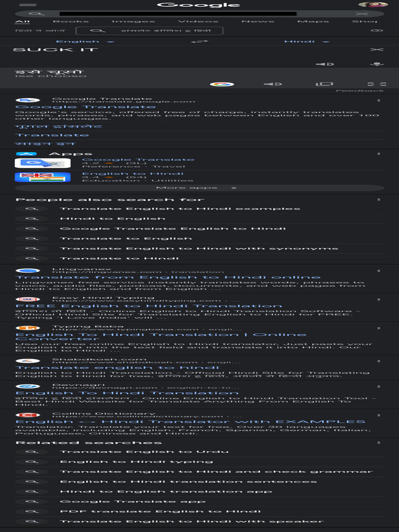Screen dimensions: 399x532
Task: Open the Translate sitelink under Google Translate
Action: click(52, 135)
